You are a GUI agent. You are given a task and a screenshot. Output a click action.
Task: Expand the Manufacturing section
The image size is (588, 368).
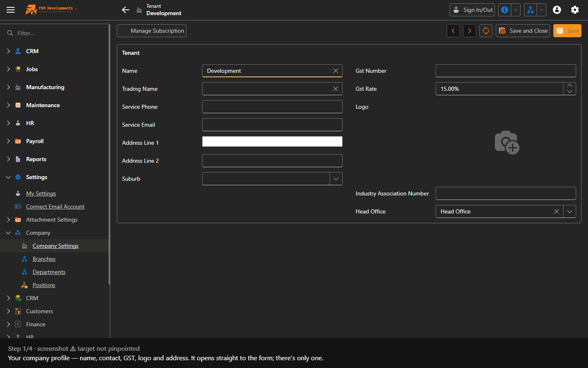[x=8, y=87]
